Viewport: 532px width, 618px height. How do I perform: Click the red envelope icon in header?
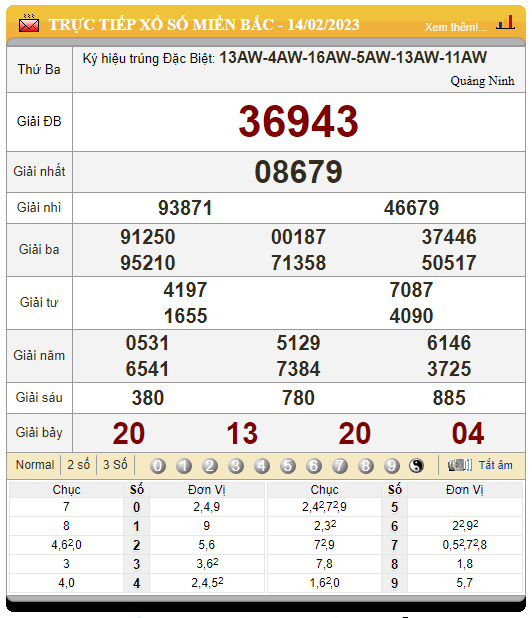pyautogui.click(x=29, y=24)
